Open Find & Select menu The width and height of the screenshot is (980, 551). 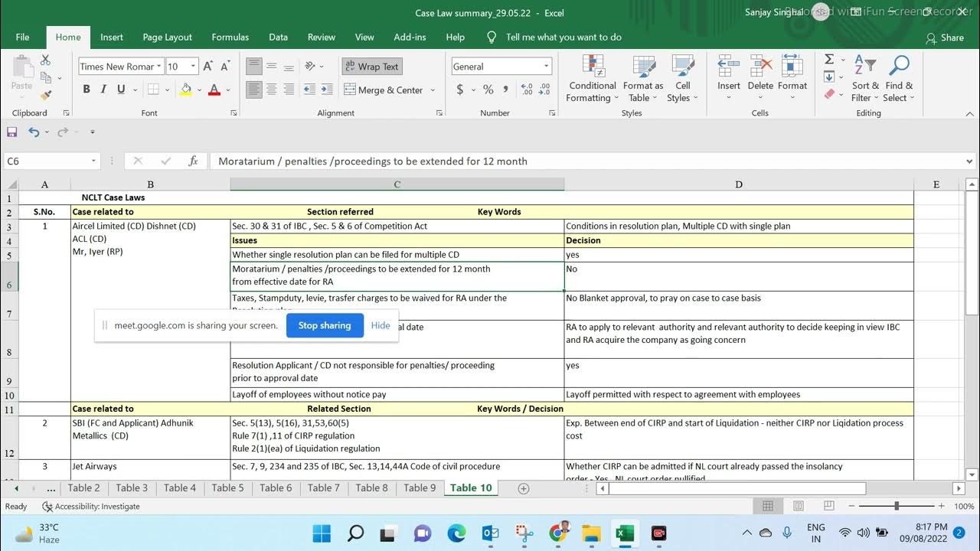(898, 79)
